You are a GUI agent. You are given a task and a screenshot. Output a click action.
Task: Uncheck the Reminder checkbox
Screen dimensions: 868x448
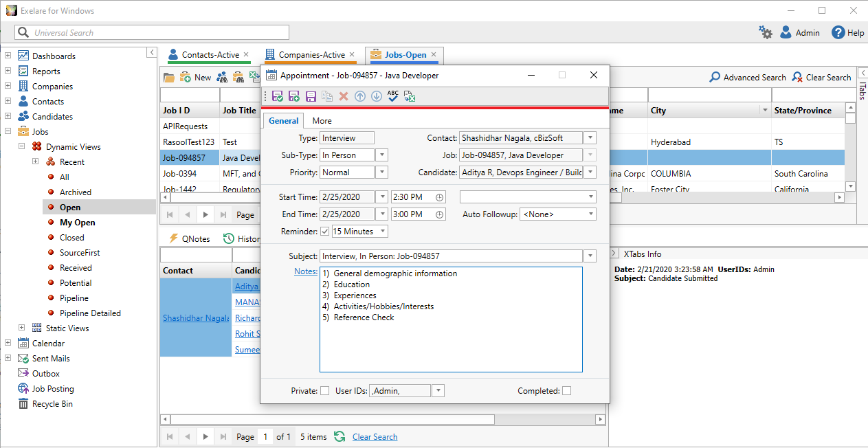325,232
